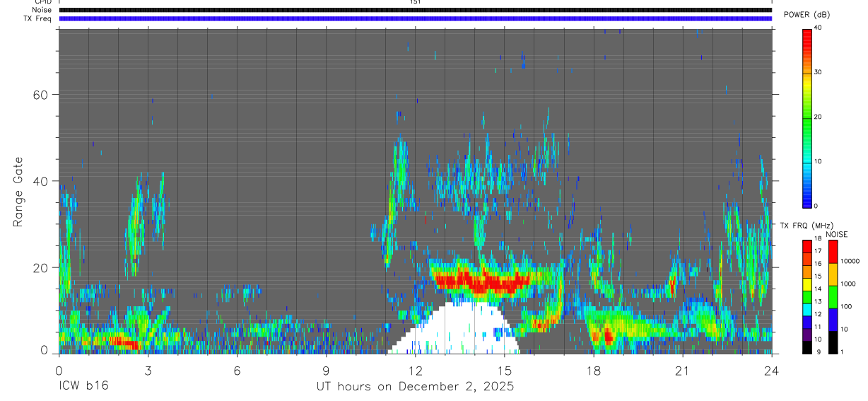Click the isolated red mark near gate 31

click(x=426, y=221)
